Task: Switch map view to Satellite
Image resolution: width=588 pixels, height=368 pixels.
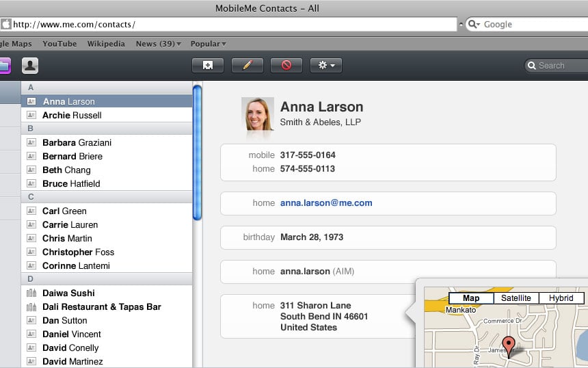Action: [516, 298]
